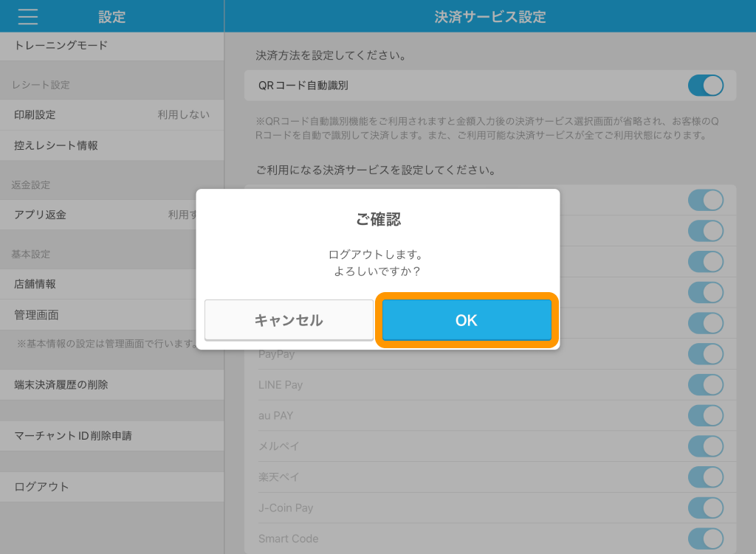Toggle J-Coin Pay switch
Viewport: 756px width, 554px height.
tap(705, 508)
